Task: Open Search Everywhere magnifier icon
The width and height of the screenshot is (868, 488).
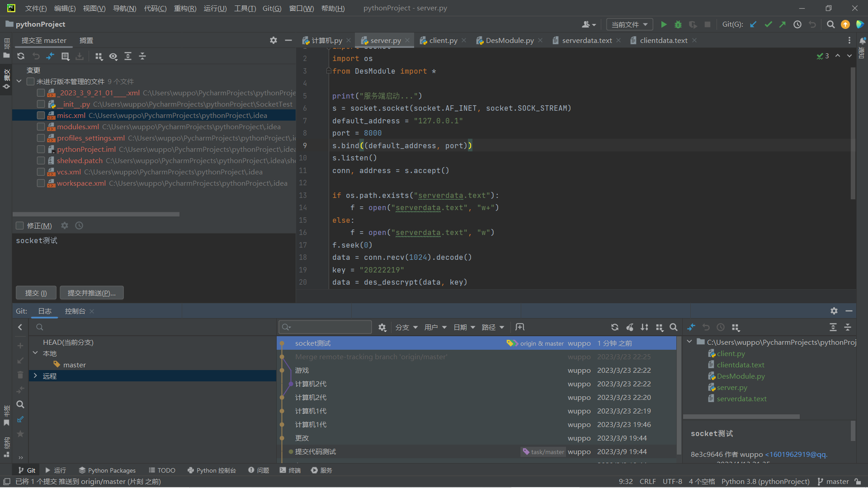Action: coord(830,24)
